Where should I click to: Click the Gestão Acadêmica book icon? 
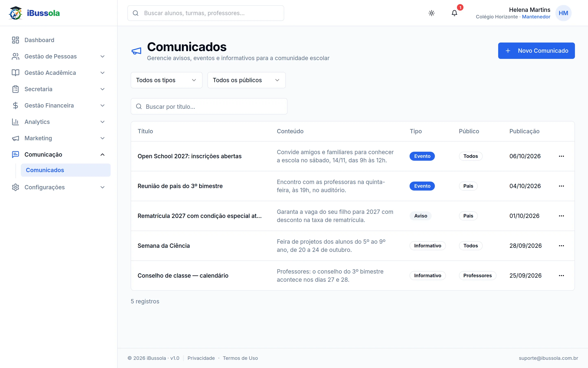[x=16, y=73]
